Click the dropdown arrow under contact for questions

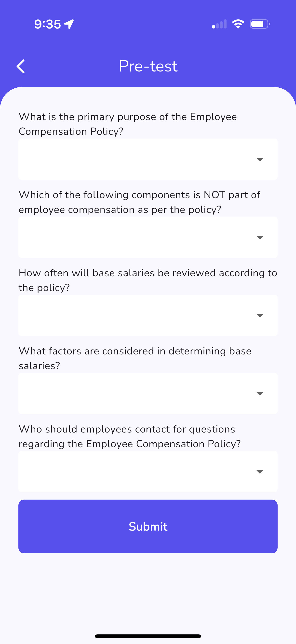click(x=260, y=472)
